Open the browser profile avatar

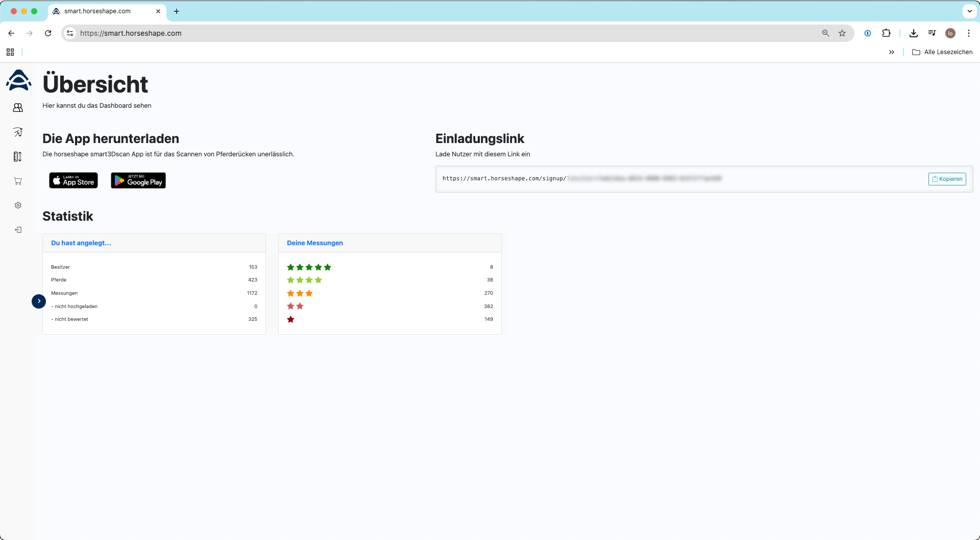950,33
